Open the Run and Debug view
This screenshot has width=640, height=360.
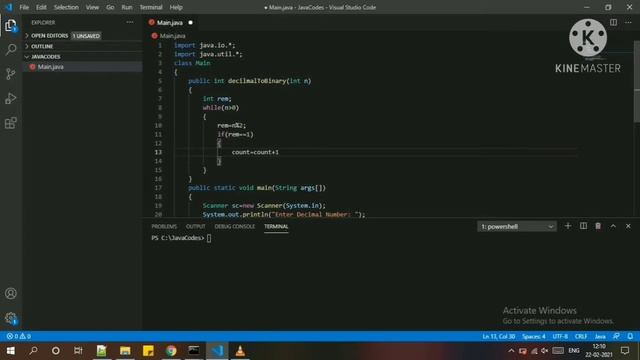click(x=11, y=98)
